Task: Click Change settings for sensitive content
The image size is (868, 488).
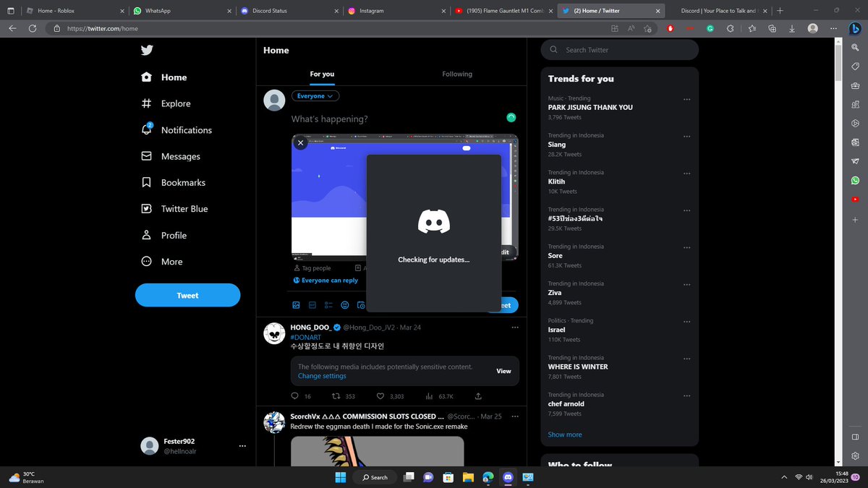Action: (x=322, y=376)
